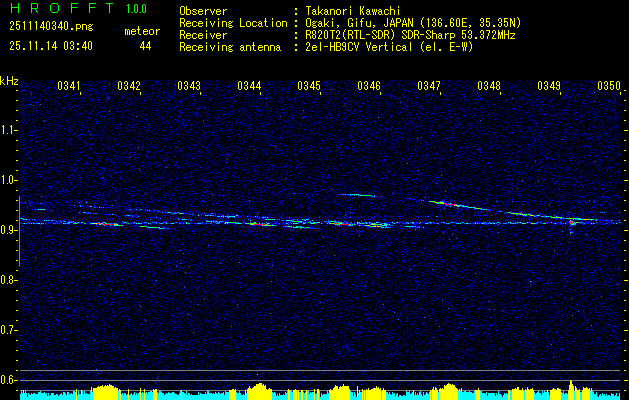Click the meteor count value 44
Screen dimensions: 629x400
tap(145, 46)
